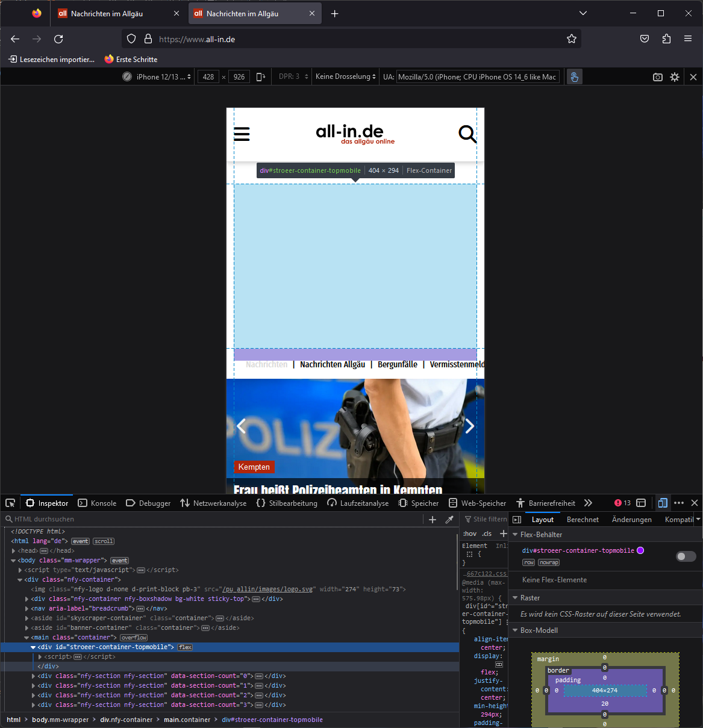703x728 pixels.
Task: Toggle touch simulation button
Action: [x=575, y=77]
